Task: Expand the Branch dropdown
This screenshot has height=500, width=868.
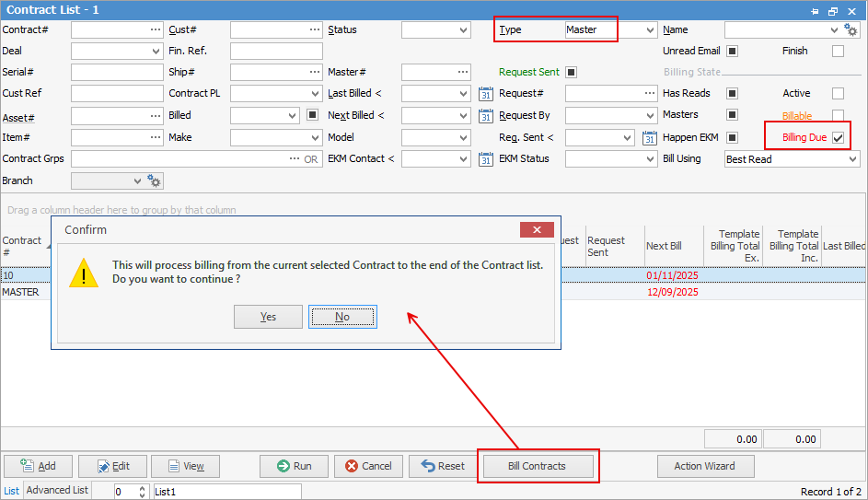Action: (137, 181)
